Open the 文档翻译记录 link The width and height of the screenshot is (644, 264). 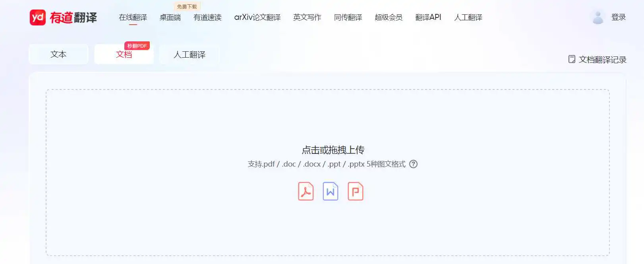click(x=602, y=60)
